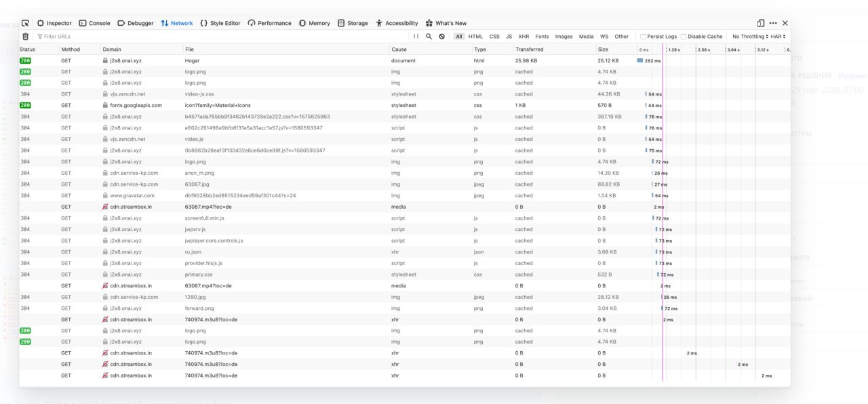Open the Accessibility tab
Screen dimensions: 868x404
pyautogui.click(x=397, y=23)
